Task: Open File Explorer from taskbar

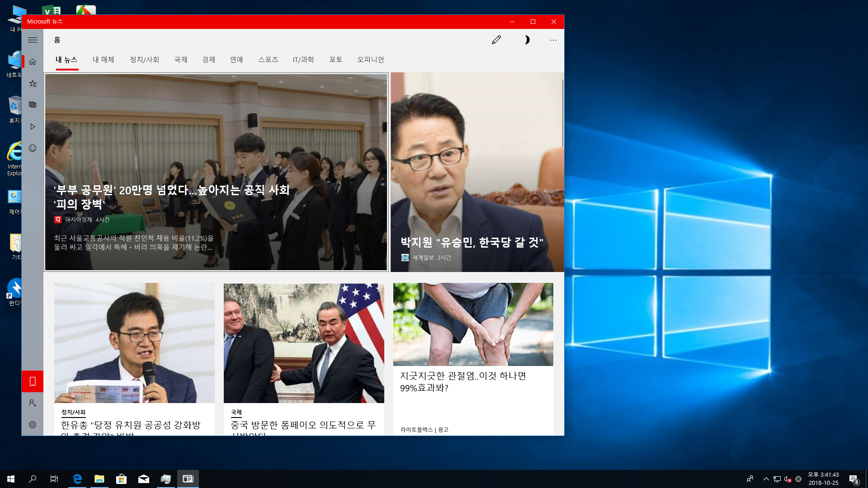Action: coord(99,479)
